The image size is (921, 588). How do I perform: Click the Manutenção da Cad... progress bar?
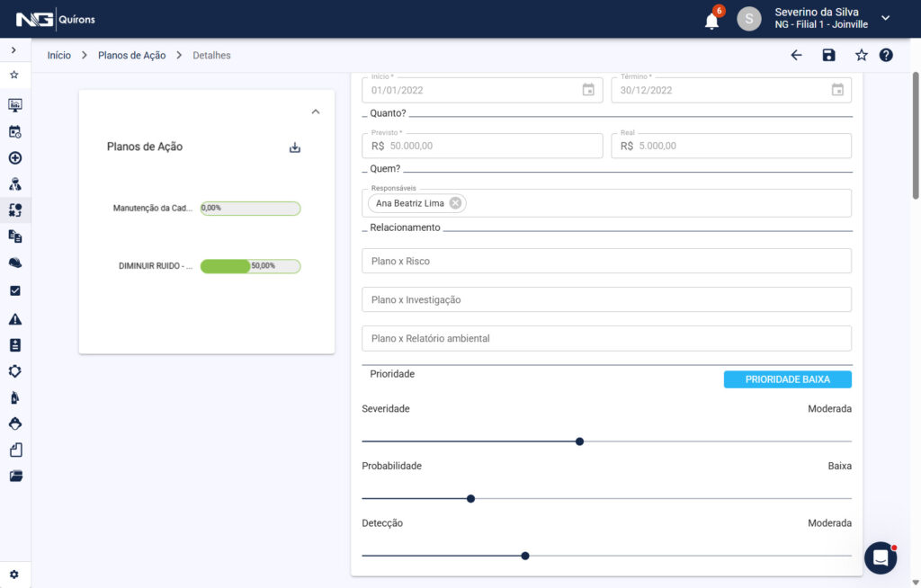click(250, 208)
